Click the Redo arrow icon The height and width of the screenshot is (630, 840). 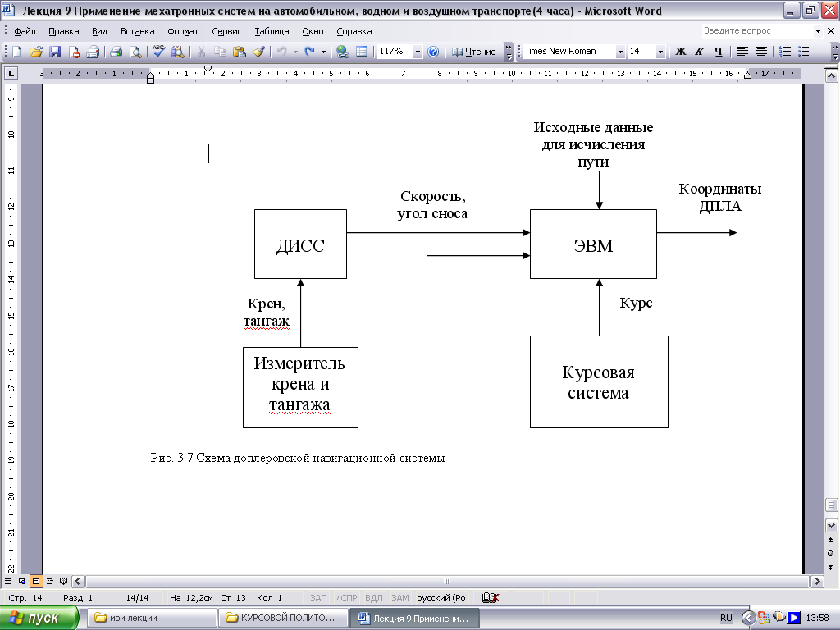[309, 52]
